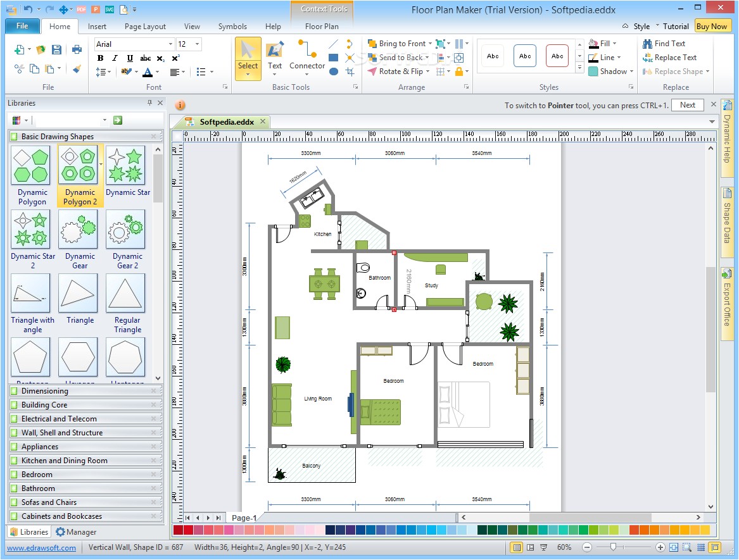Open the Floor Plan context tools tab
The height and width of the screenshot is (560, 739).
pos(322,27)
